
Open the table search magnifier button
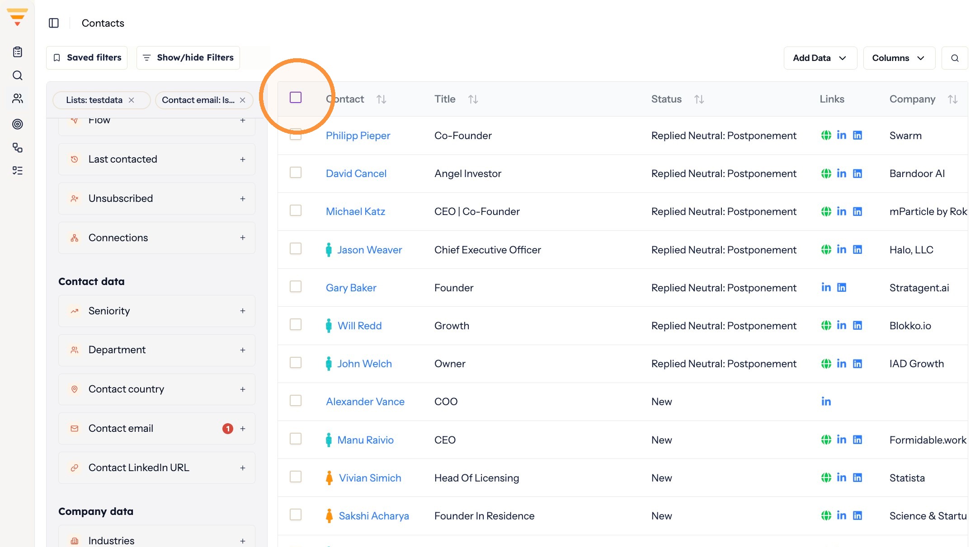pyautogui.click(x=955, y=58)
